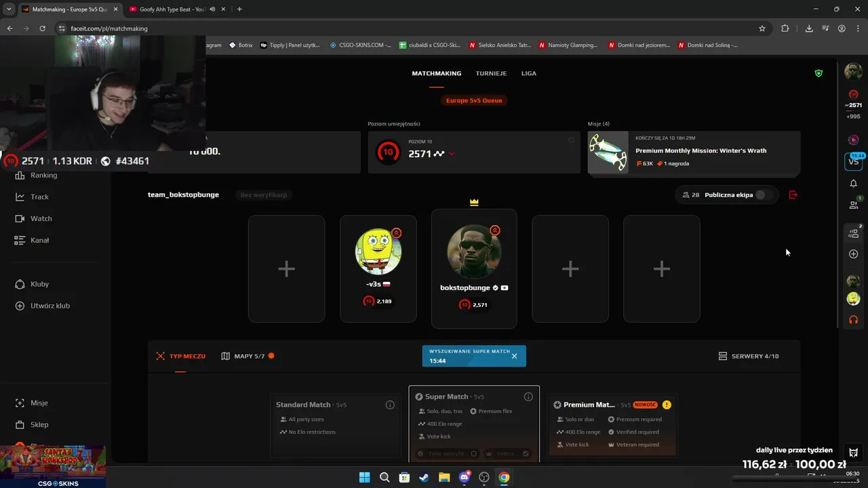Switch to Goofy Ahh Type Beat browser tab
The image size is (868, 488).
pyautogui.click(x=173, y=9)
